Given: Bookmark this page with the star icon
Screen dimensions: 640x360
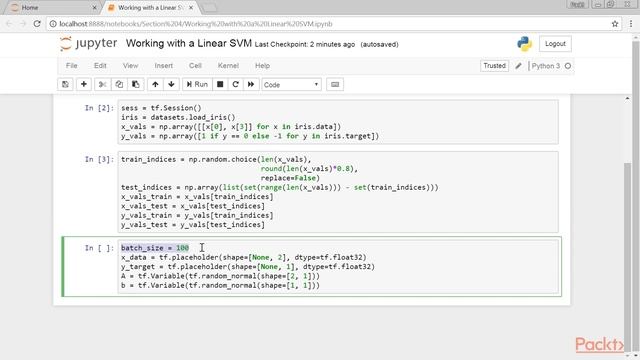Looking at the screenshot, I should [x=615, y=24].
